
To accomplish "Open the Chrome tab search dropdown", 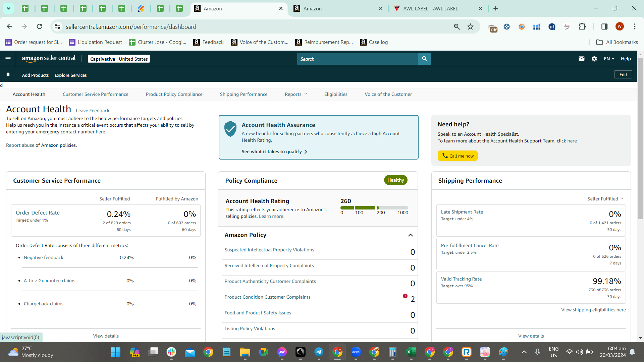I will pyautogui.click(x=8, y=8).
